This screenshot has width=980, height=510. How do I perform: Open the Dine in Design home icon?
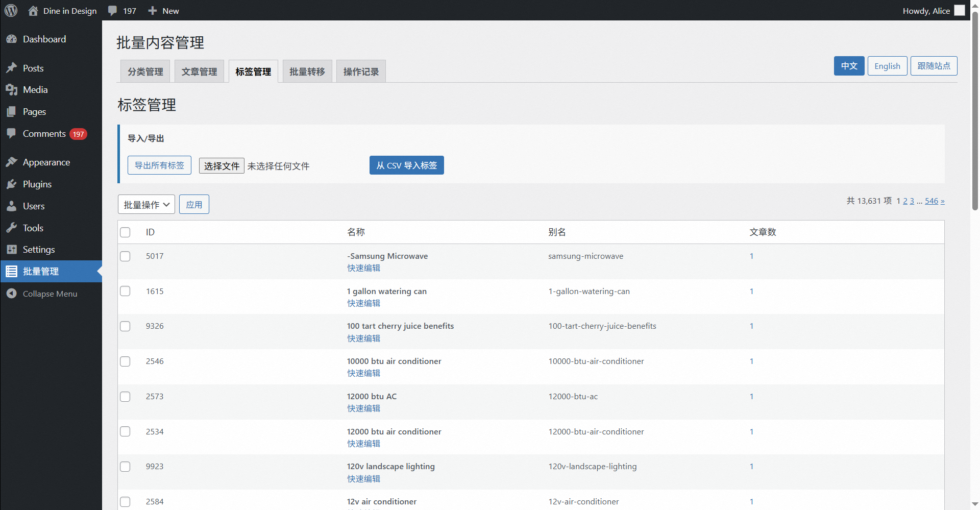pos(33,11)
